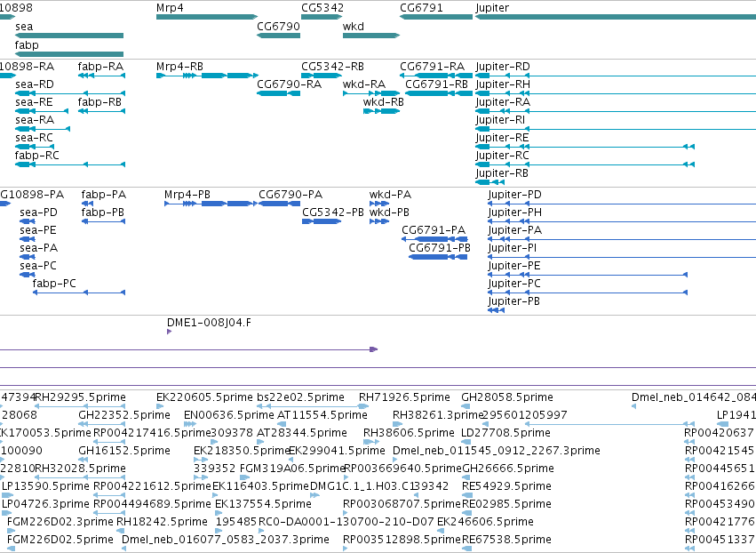This screenshot has width=756, height=553.
Task: Click protein label fabp-PB
Action: (x=103, y=212)
